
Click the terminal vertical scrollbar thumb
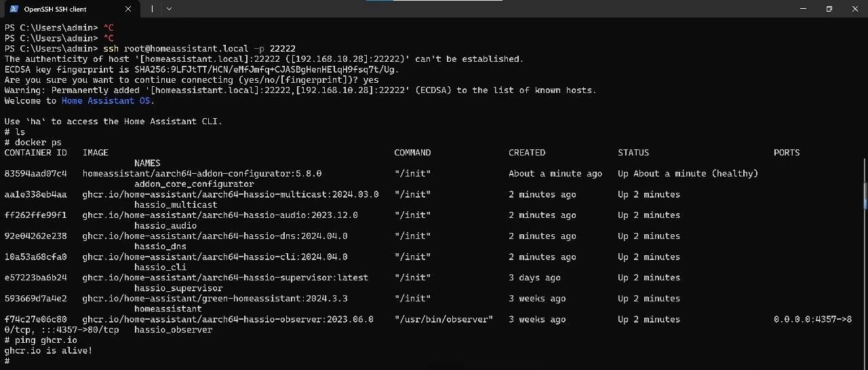(x=865, y=196)
